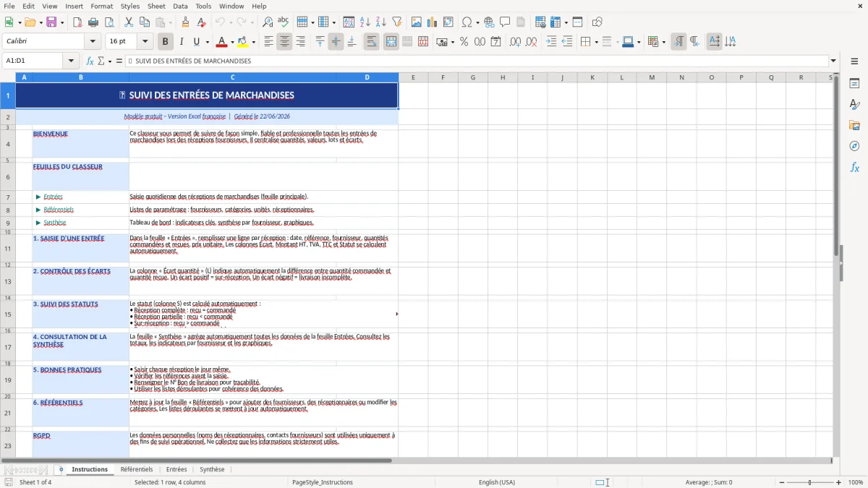868x488 pixels.
Task: Open the Entrées sheet link
Action: 53,197
